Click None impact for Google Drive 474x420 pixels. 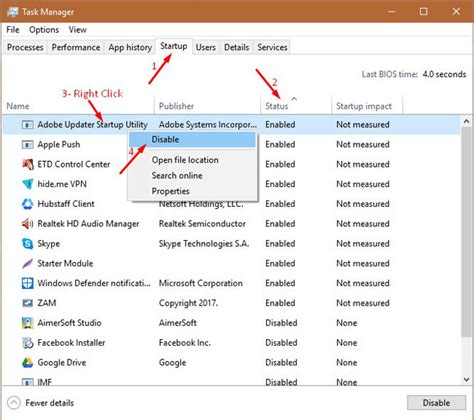click(347, 363)
